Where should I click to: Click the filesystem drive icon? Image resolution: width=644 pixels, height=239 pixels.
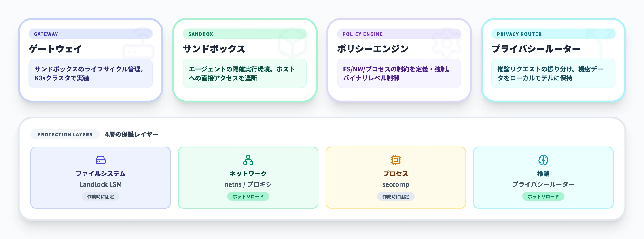(100, 160)
